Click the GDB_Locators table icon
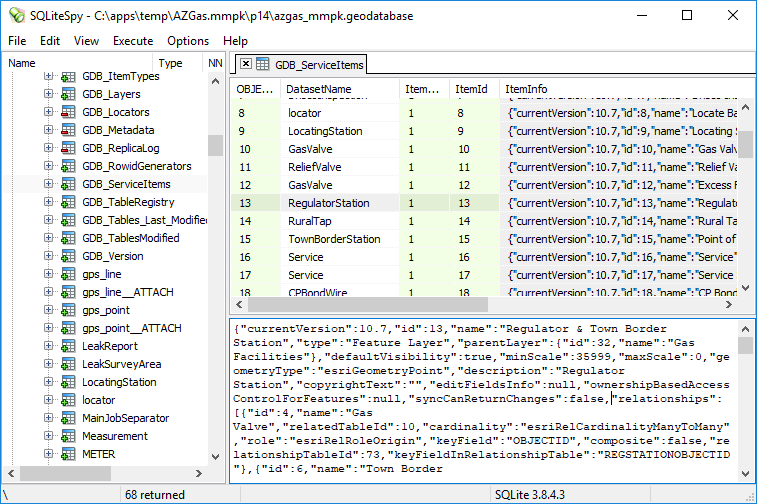This screenshot has height=504, width=757. (x=68, y=112)
